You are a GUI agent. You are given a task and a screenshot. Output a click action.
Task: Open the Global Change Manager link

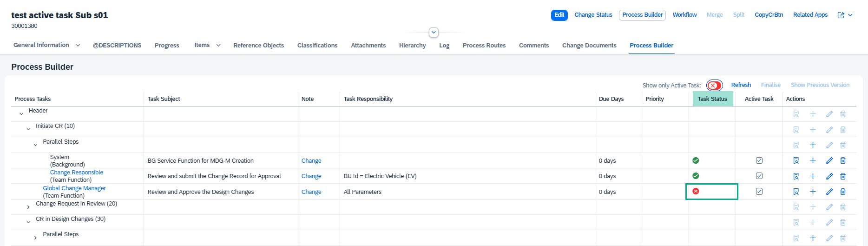coord(74,188)
